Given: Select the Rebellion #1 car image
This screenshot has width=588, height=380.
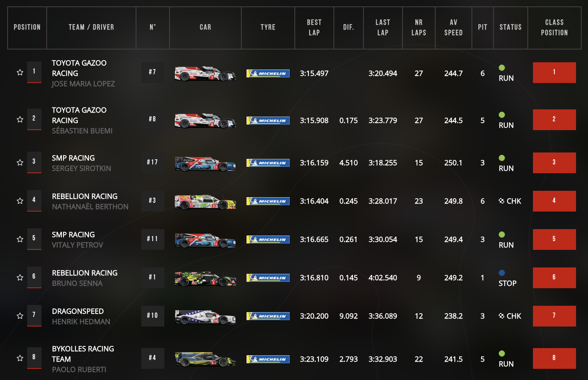Looking at the screenshot, I should [x=205, y=278].
